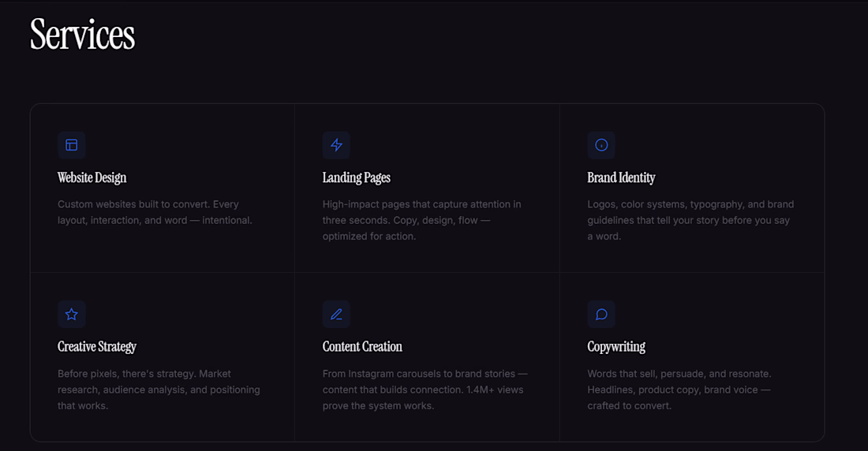Click the Content Creation pencil icon
The width and height of the screenshot is (868, 451).
tap(336, 315)
